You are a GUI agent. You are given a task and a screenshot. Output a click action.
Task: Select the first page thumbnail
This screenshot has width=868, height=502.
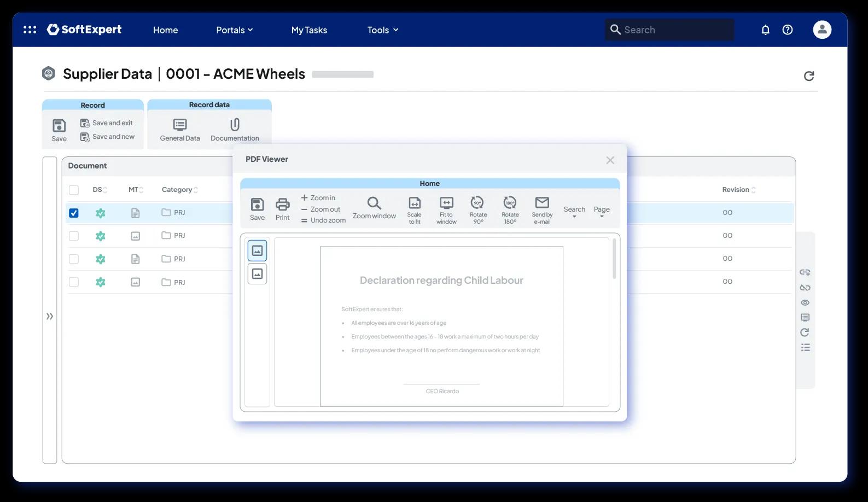(257, 250)
